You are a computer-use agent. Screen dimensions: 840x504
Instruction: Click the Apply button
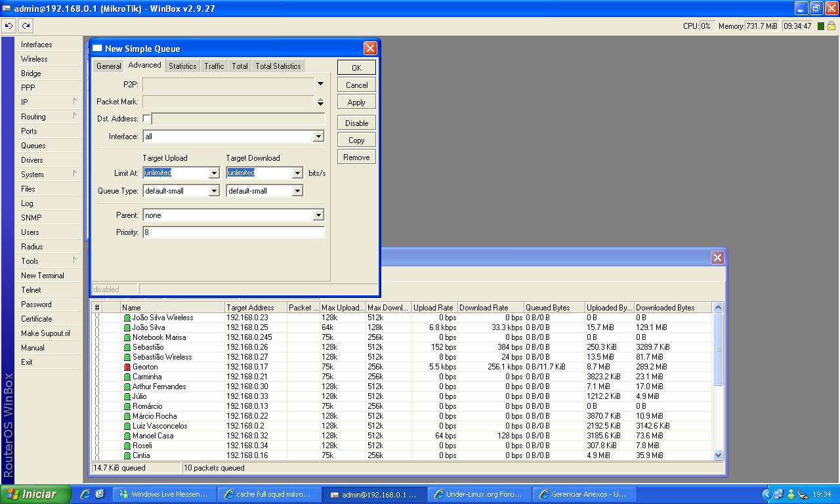(x=356, y=102)
